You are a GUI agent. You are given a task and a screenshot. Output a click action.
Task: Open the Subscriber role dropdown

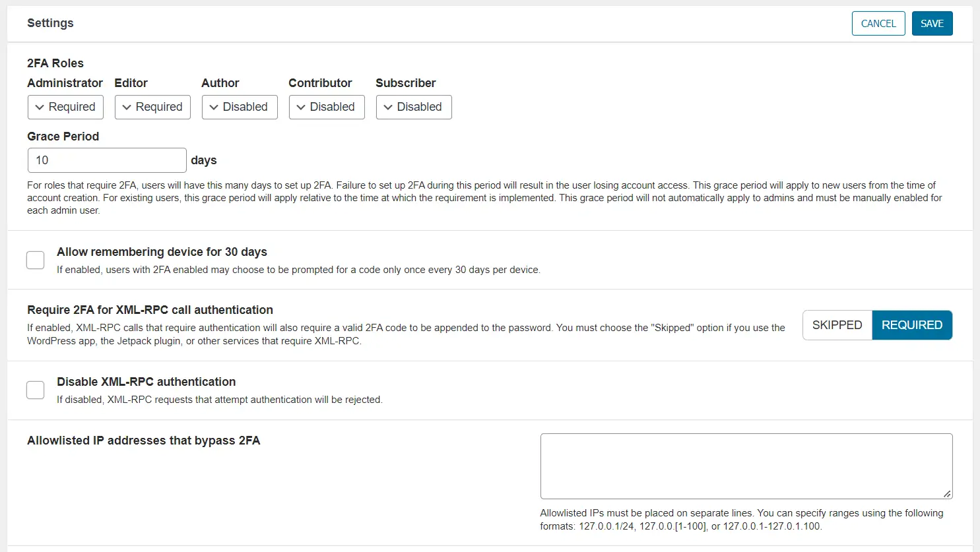(414, 107)
